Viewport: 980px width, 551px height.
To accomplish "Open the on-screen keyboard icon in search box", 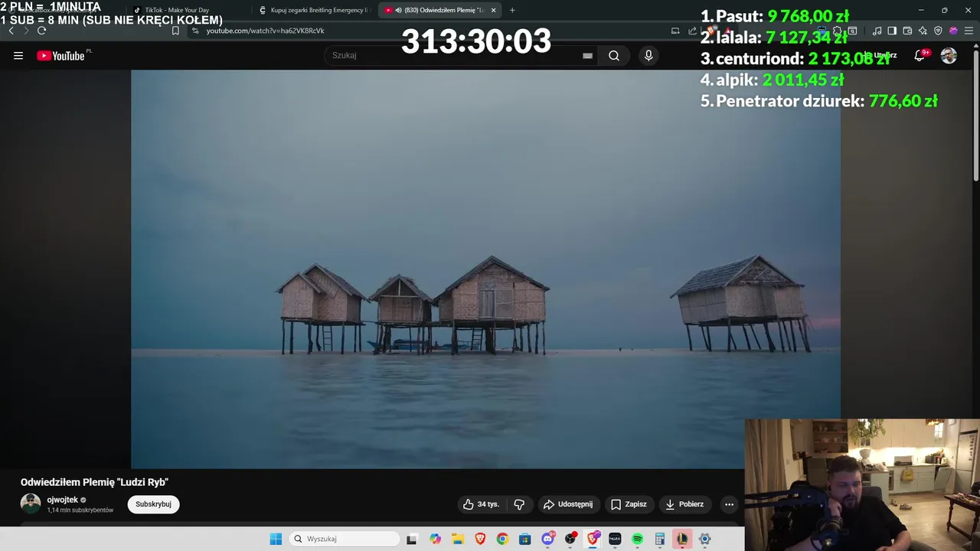I will [587, 55].
